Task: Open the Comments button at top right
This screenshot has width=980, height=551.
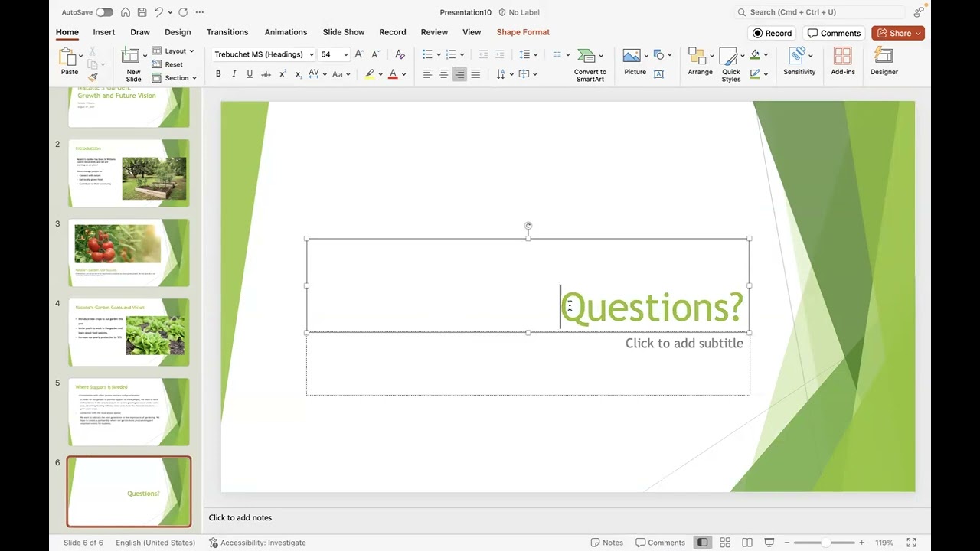Action: [x=834, y=33]
